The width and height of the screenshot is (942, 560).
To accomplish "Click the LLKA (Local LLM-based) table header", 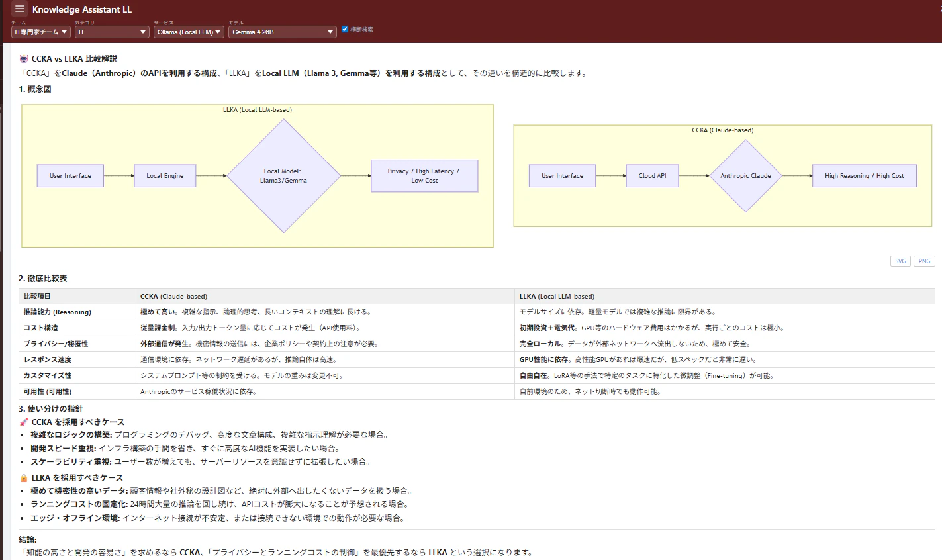I will pyautogui.click(x=725, y=296).
